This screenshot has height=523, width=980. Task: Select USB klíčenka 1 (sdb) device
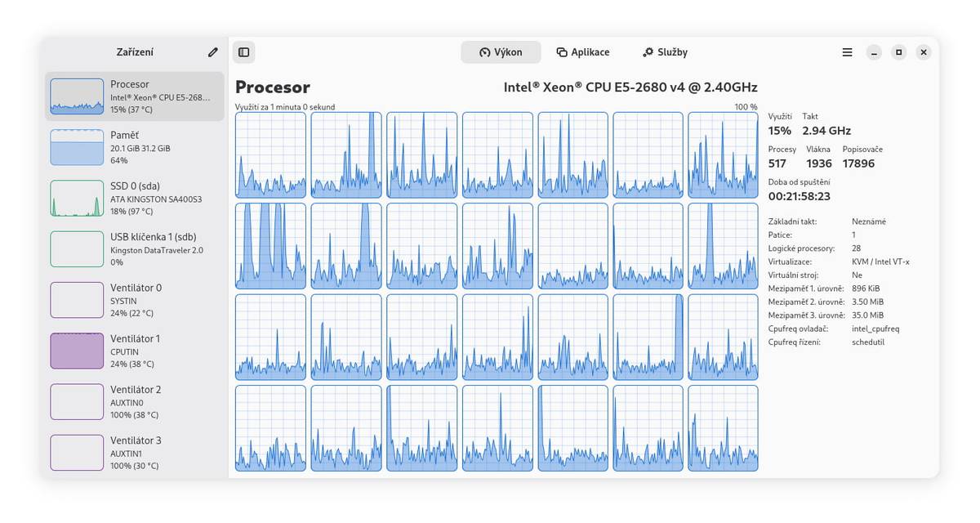(x=134, y=249)
